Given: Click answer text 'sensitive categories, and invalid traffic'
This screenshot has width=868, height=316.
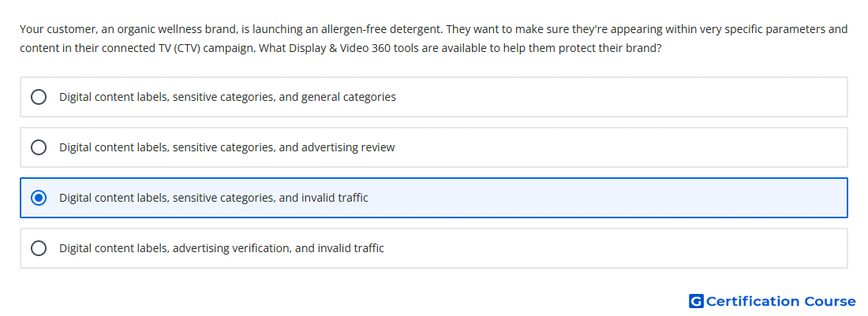Looking at the screenshot, I should [270, 198].
